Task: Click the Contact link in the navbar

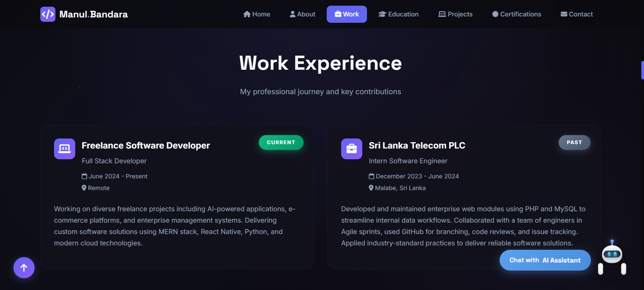Action: (577, 14)
